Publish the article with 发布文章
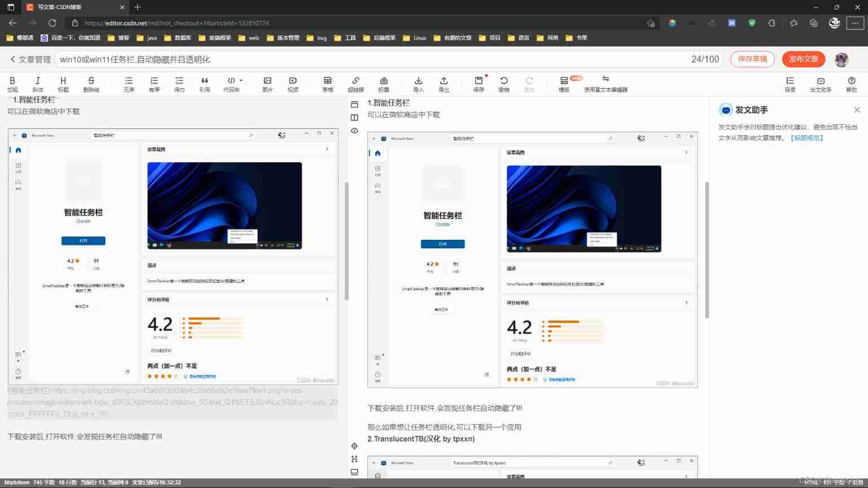The width and height of the screenshot is (868, 488). click(x=804, y=59)
